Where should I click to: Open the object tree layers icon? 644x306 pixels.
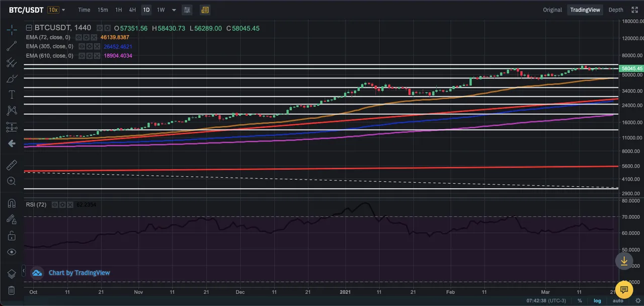click(12, 274)
